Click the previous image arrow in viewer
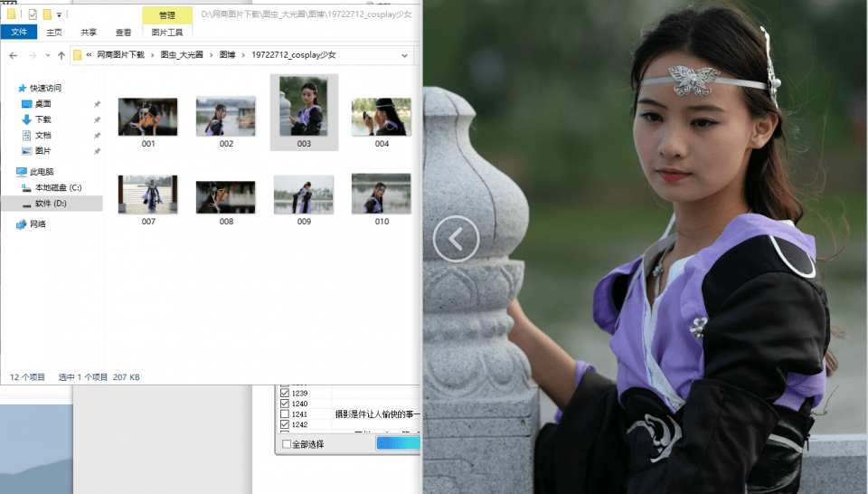Image resolution: width=868 pixels, height=494 pixels. point(456,240)
